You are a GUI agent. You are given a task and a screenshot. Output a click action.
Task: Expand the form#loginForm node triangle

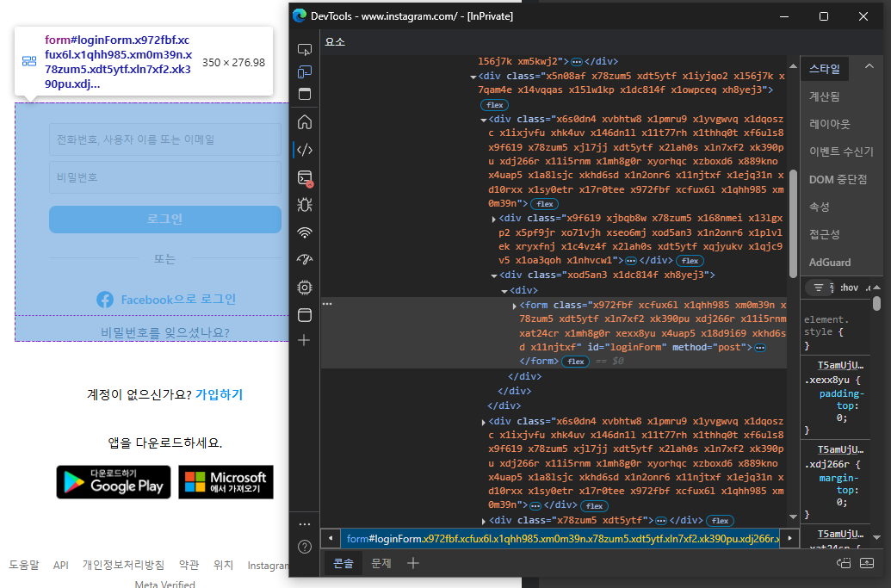pos(514,306)
